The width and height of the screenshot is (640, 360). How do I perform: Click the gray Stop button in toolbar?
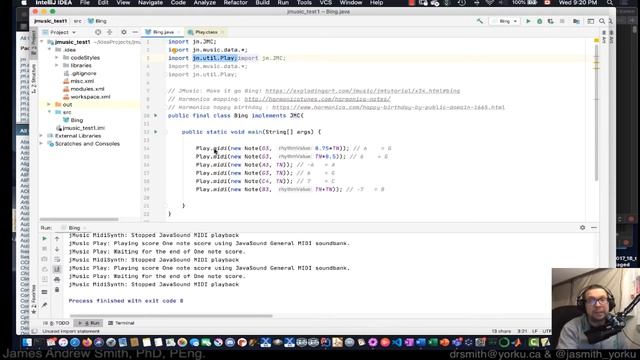click(x=562, y=21)
